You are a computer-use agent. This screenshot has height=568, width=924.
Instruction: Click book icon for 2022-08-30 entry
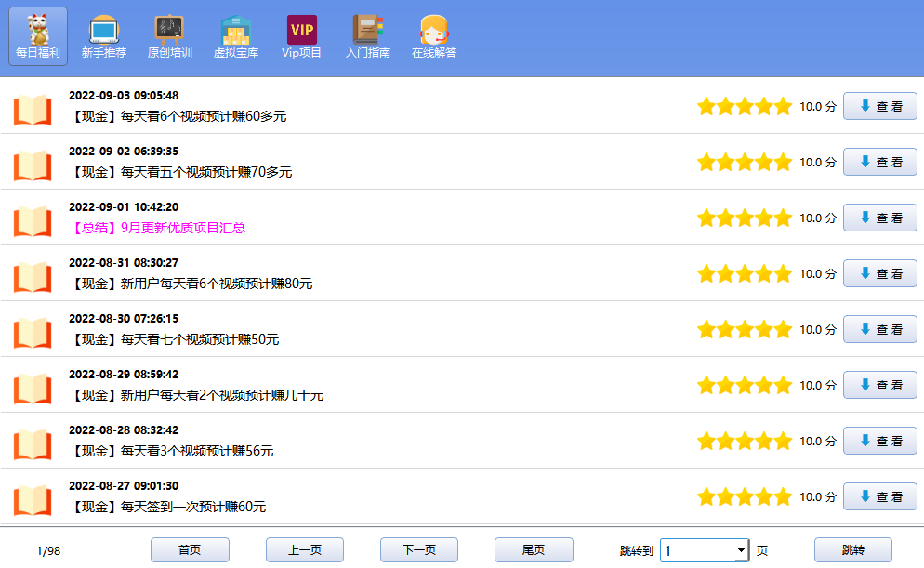[33, 333]
